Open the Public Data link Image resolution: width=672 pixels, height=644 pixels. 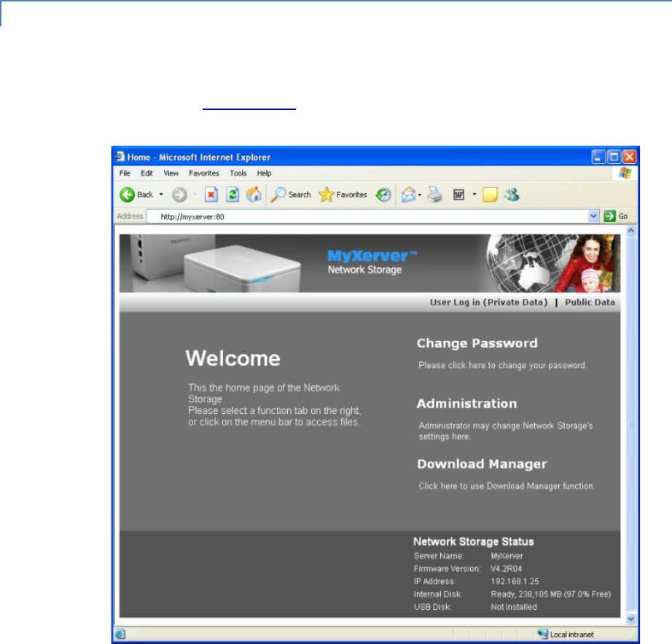coord(590,302)
